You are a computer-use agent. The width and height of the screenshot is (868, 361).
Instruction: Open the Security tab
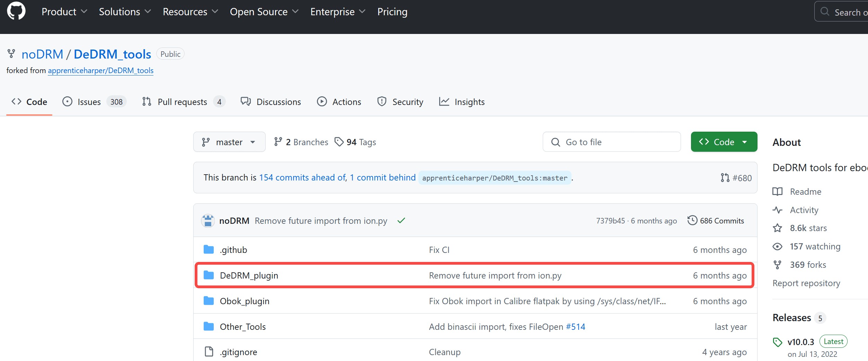point(400,102)
